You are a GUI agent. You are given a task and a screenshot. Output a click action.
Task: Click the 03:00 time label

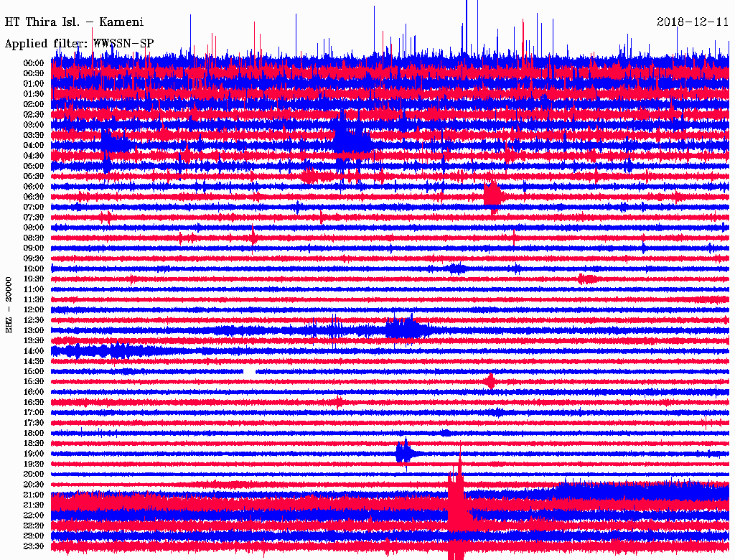34,125
